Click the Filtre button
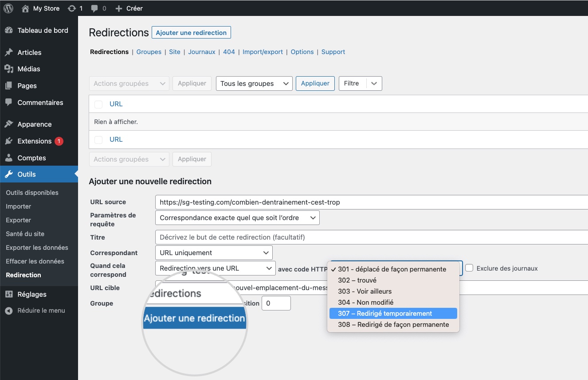588x380 pixels. click(352, 84)
